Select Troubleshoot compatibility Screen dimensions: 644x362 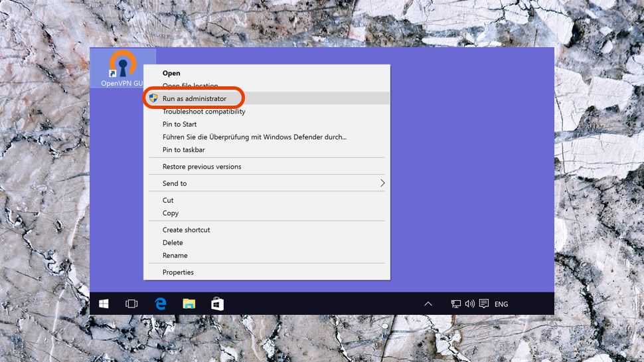point(204,112)
